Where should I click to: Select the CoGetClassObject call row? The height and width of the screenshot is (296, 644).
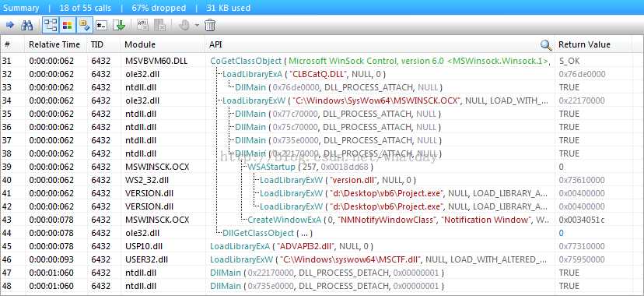[322, 61]
